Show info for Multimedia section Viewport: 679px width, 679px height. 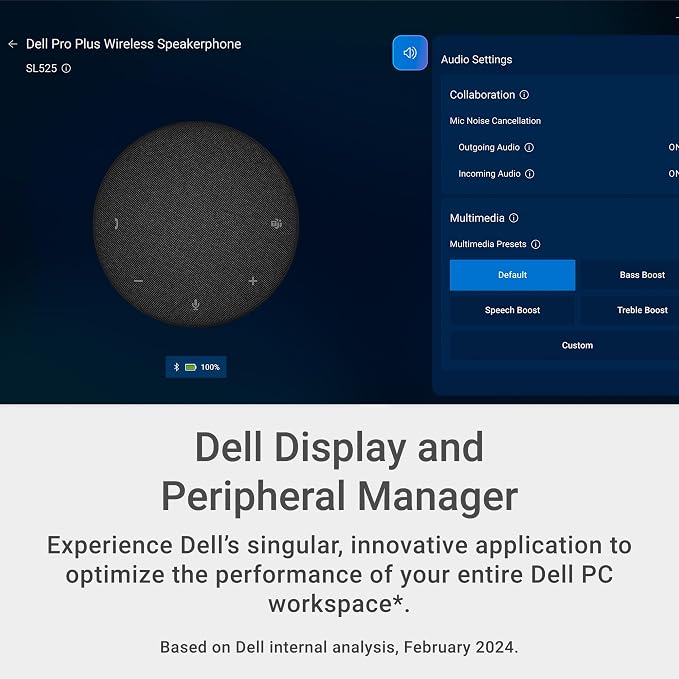coord(514,218)
